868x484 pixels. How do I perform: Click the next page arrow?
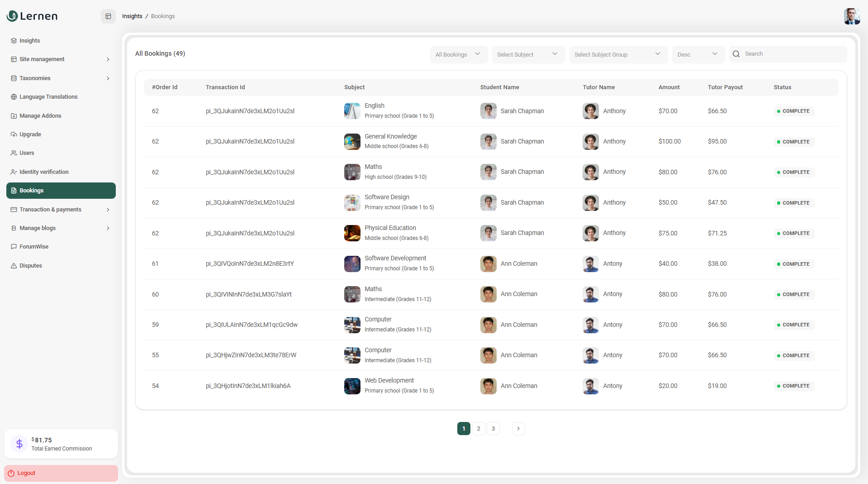click(x=518, y=428)
